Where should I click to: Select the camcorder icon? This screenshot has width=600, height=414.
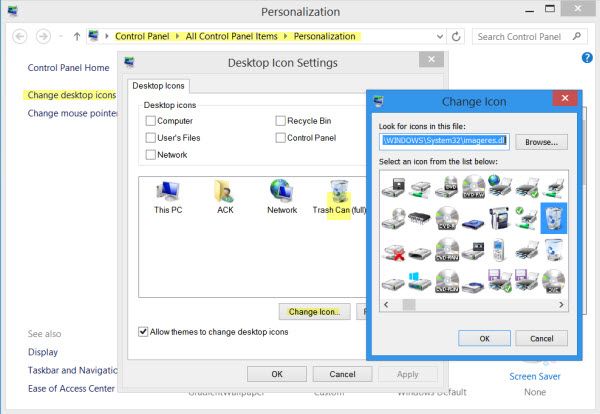tap(500, 218)
